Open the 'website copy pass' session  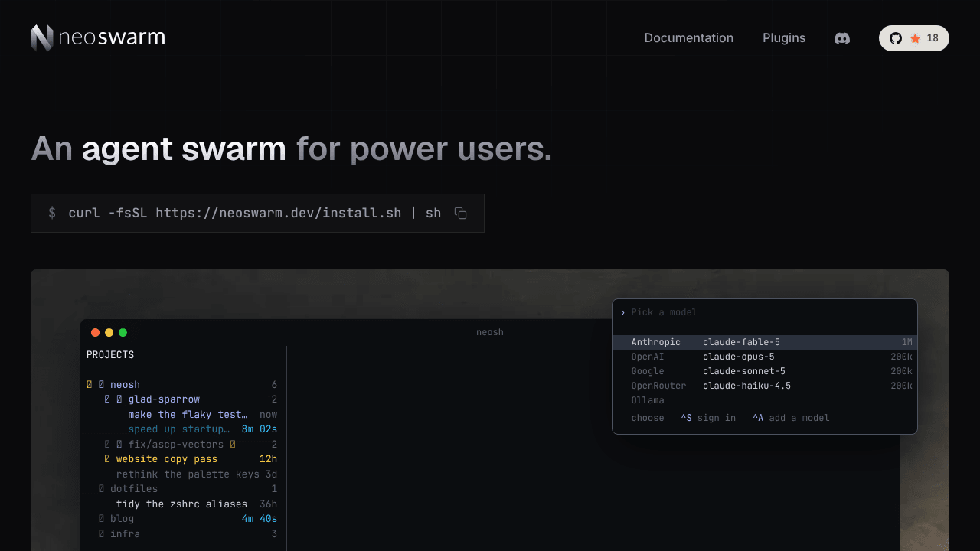167,459
